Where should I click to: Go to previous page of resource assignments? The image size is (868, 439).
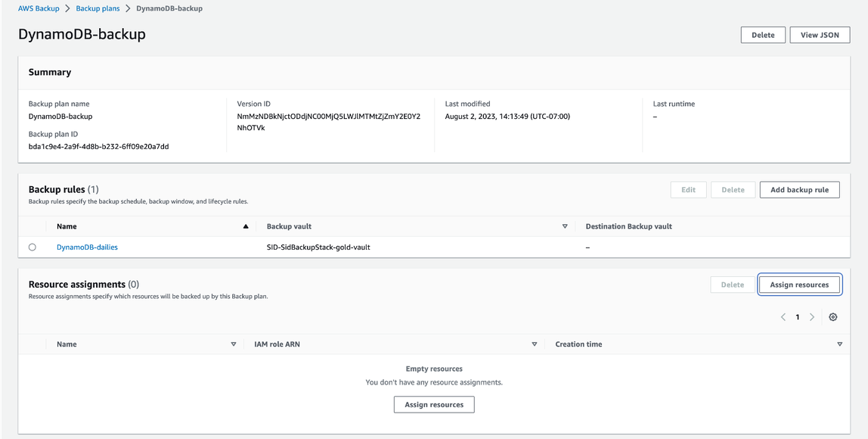click(x=783, y=317)
